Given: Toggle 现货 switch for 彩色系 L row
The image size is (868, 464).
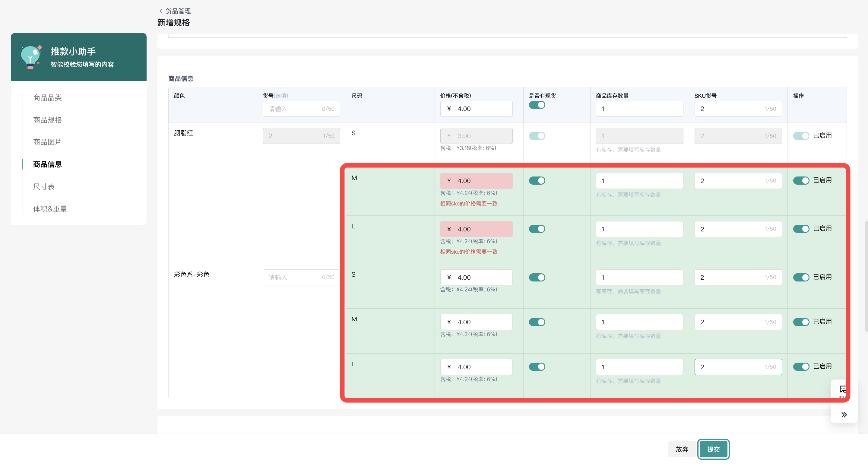Looking at the screenshot, I should pyautogui.click(x=537, y=367).
